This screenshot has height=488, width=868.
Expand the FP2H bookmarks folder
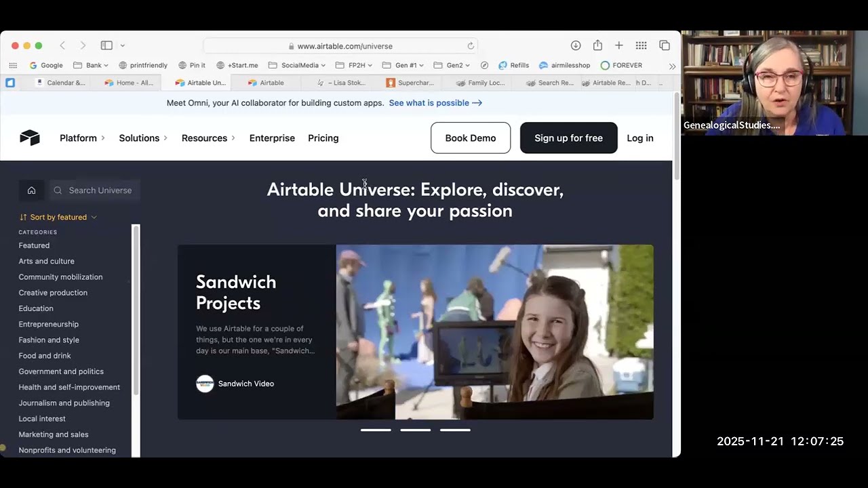(353, 65)
